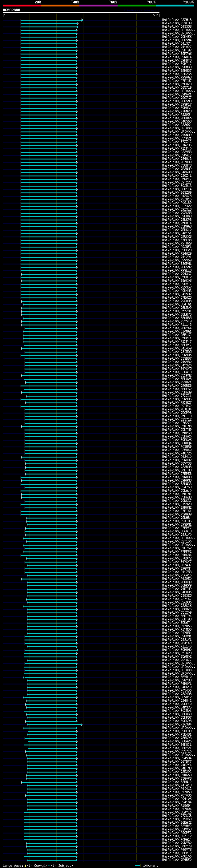This screenshot has width=197, height=868.
Task: Select hit UniRef100_Q6QUX5
Action: [x=177, y=118]
